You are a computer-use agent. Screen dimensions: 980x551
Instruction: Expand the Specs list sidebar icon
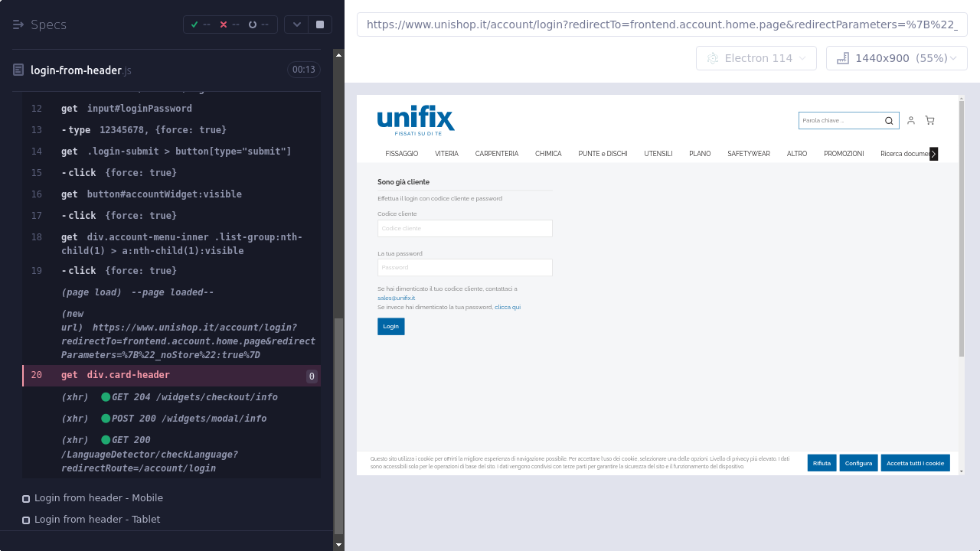point(18,24)
